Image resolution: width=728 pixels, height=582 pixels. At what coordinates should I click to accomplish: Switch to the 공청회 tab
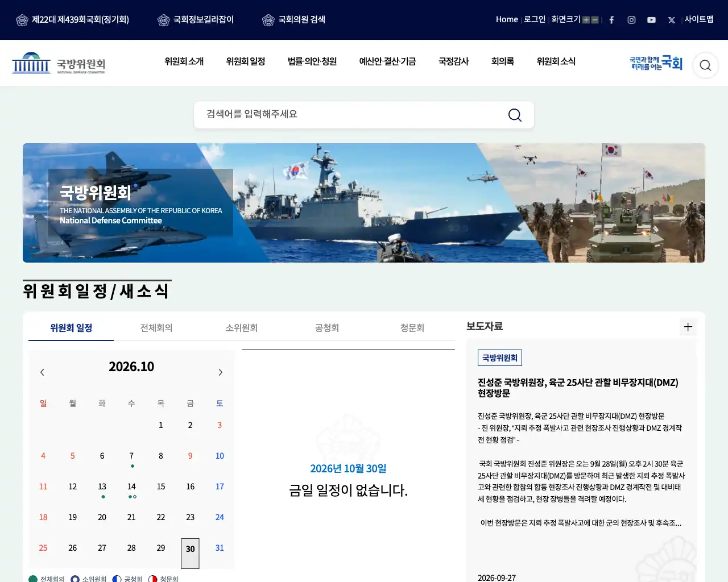point(327,328)
